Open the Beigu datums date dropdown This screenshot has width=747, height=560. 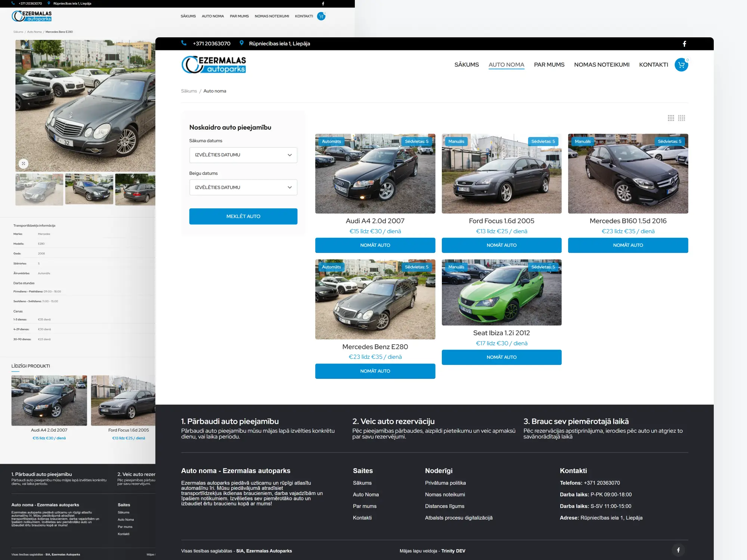tap(243, 187)
